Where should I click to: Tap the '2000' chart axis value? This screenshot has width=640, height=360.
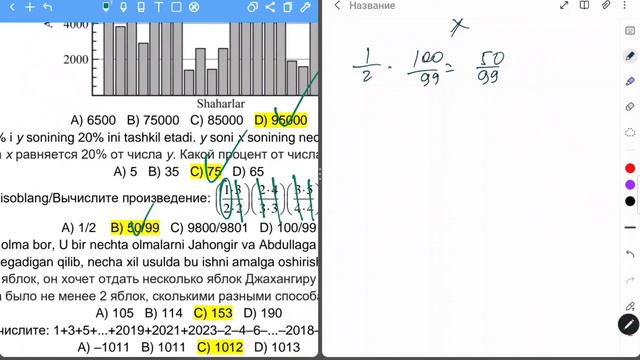click(76, 60)
